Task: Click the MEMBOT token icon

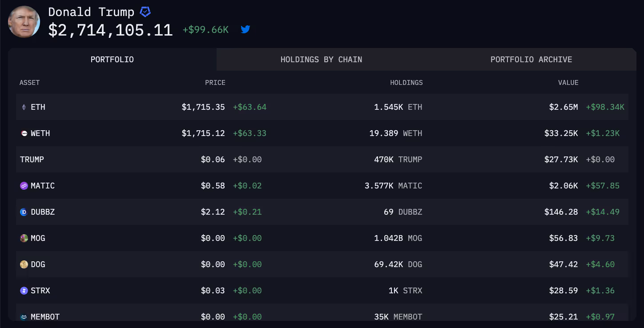Action: [24, 317]
